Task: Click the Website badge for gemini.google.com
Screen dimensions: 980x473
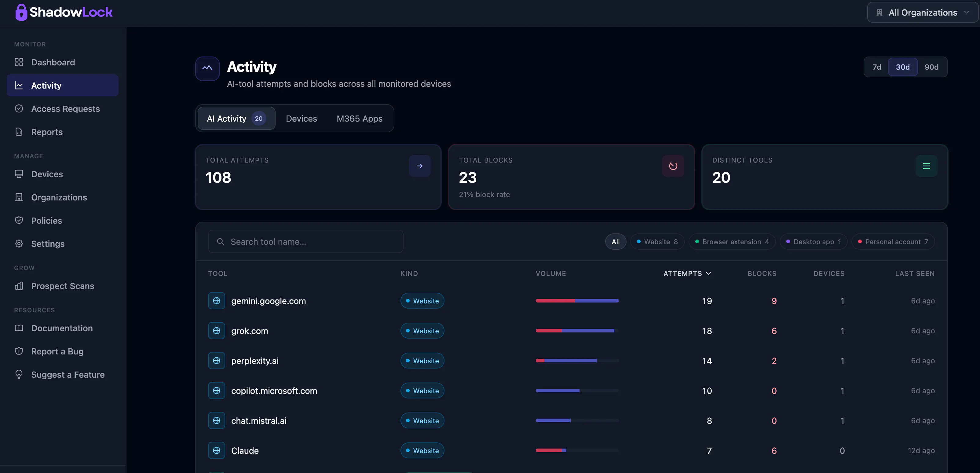Action: tap(422, 301)
